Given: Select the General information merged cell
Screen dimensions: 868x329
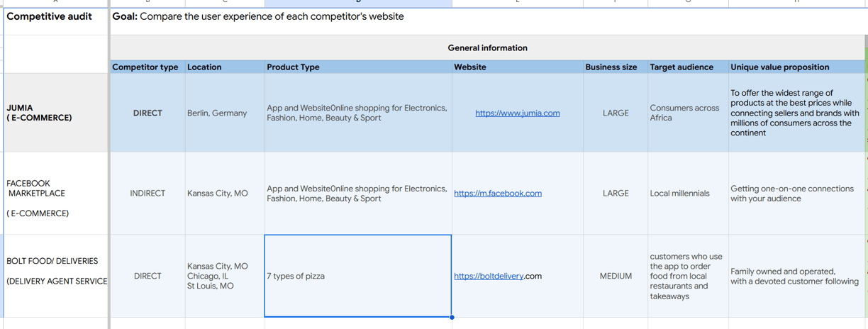Looking at the screenshot, I should click(x=488, y=48).
